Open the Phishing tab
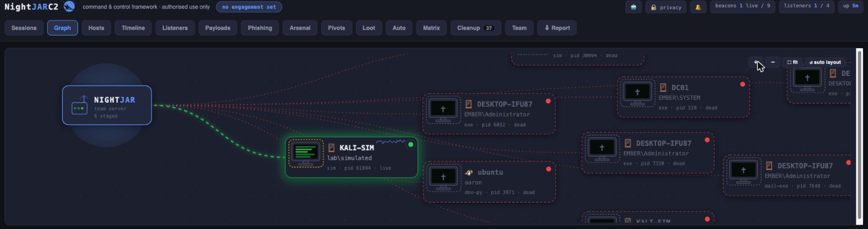This screenshot has width=868, height=229. [260, 28]
